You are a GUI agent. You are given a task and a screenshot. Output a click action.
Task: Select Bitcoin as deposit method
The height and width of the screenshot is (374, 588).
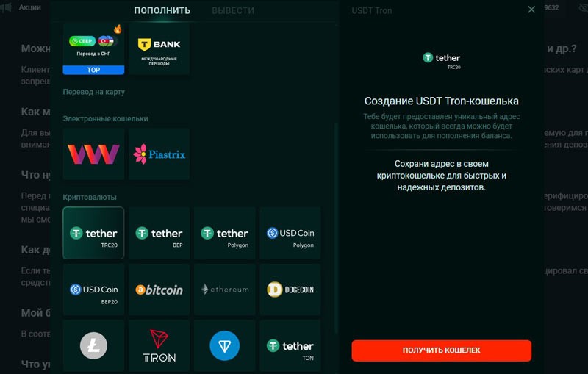click(x=159, y=290)
